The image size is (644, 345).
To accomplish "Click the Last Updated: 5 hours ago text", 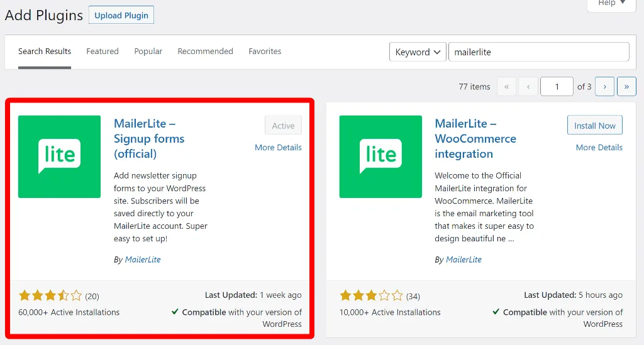I will click(573, 295).
